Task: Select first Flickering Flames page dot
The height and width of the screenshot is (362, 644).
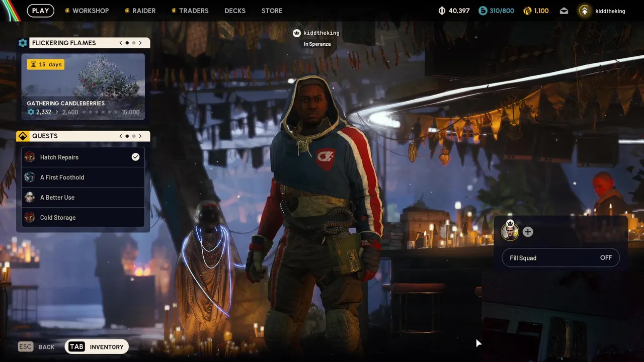Action: (127, 43)
